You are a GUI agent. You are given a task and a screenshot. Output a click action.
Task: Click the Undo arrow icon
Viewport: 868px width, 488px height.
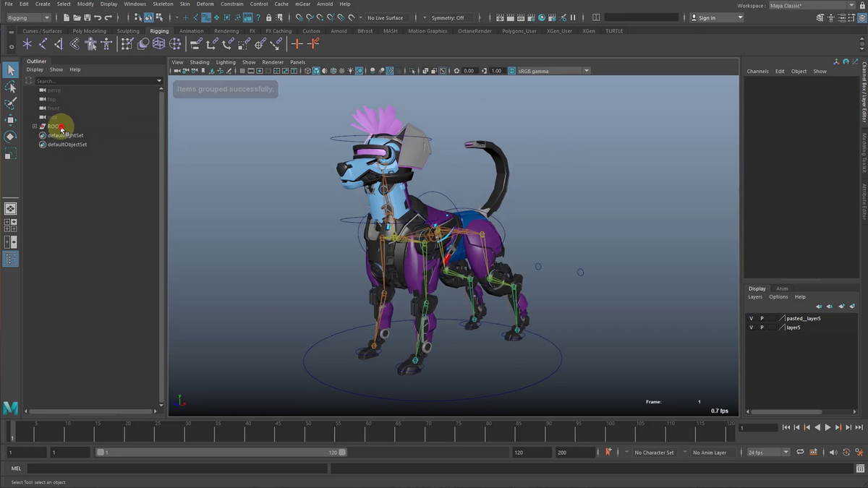point(98,17)
